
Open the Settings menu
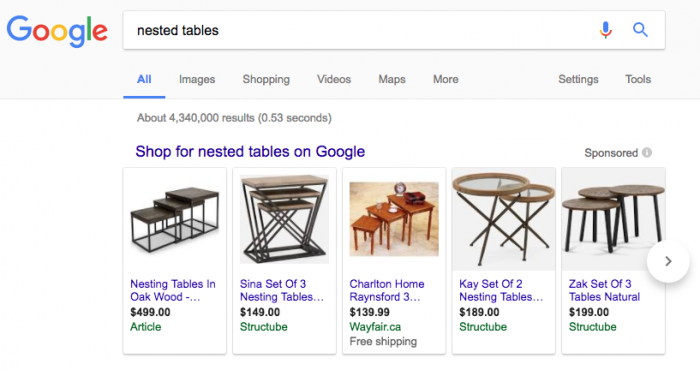click(x=578, y=79)
